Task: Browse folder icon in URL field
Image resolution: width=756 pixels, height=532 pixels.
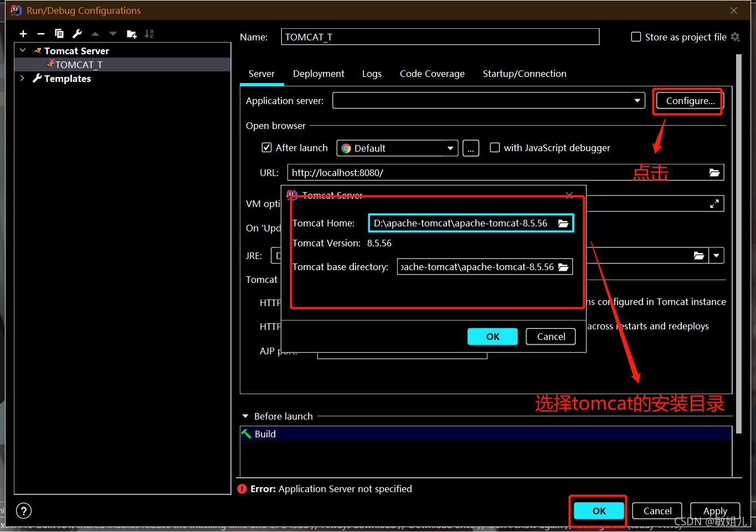Action: pyautogui.click(x=714, y=173)
